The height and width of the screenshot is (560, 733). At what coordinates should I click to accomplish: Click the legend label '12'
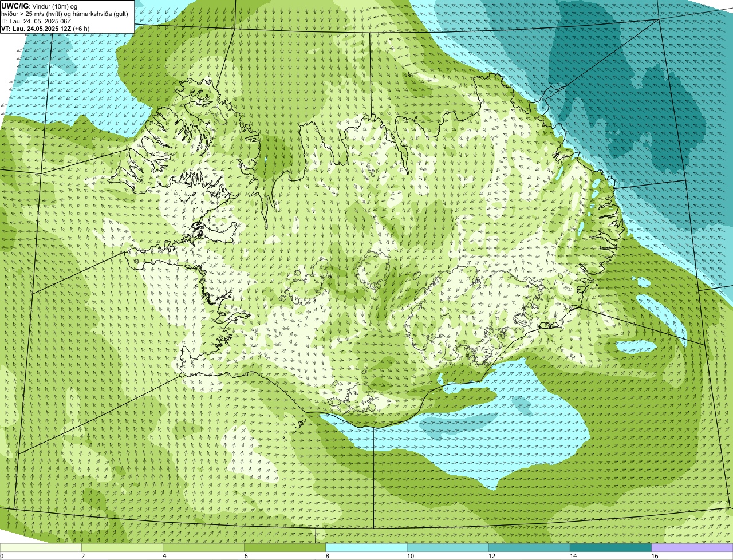(x=492, y=556)
